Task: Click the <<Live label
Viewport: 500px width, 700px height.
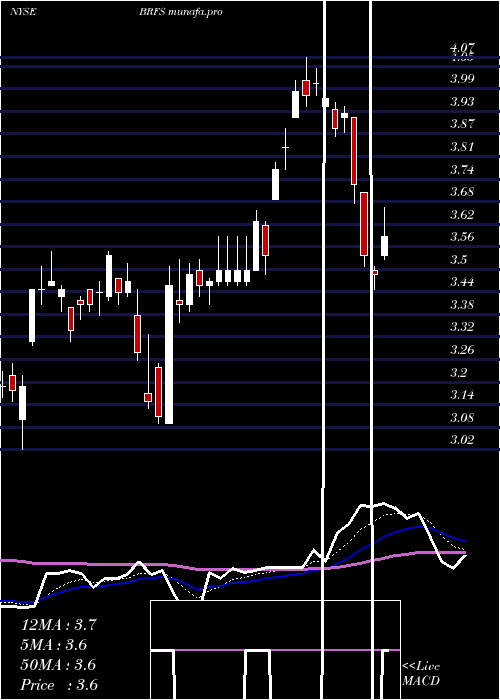Action: click(421, 667)
